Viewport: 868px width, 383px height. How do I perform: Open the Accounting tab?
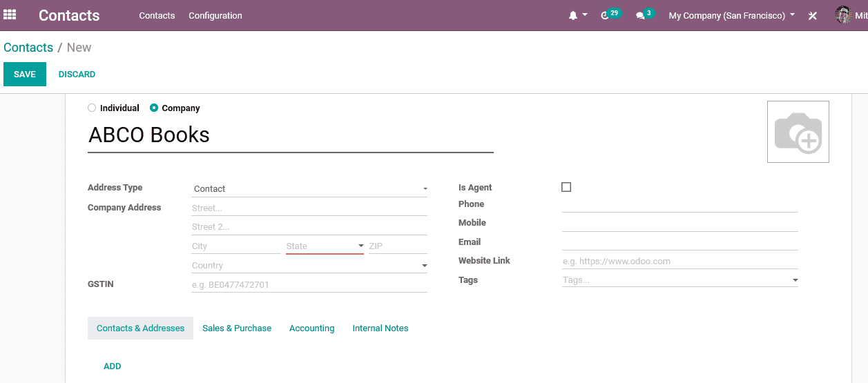coord(311,328)
